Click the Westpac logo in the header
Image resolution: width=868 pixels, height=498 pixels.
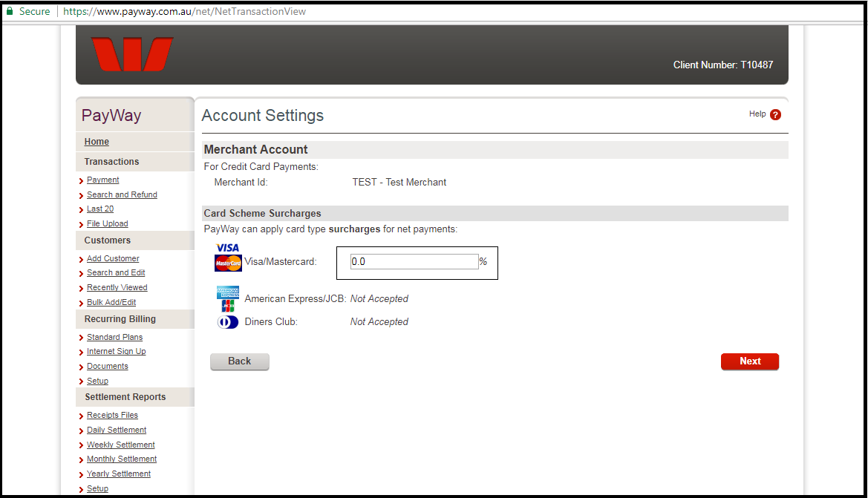point(132,54)
